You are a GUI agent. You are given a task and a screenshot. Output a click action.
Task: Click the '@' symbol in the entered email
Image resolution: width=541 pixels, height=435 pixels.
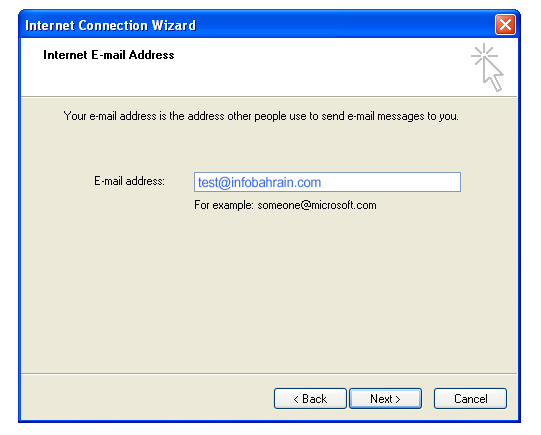(225, 182)
